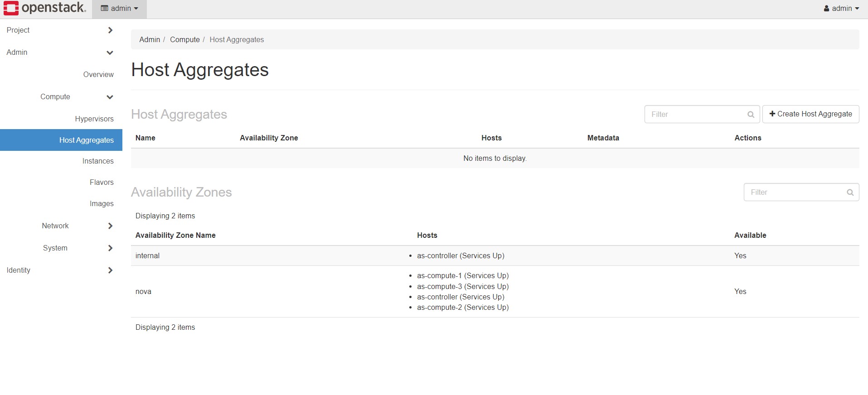The height and width of the screenshot is (395, 868).
Task: Click the Admin breadcrumb link
Action: coord(150,40)
